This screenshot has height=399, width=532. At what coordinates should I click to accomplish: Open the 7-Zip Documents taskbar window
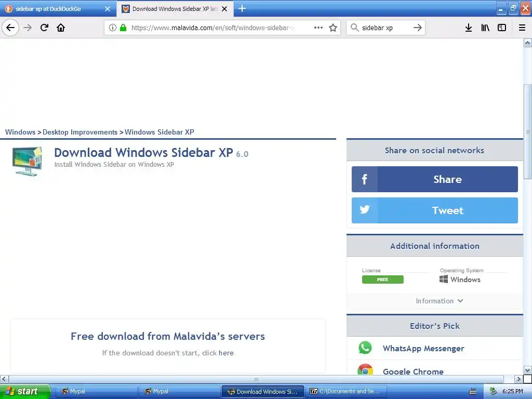[x=345, y=391]
